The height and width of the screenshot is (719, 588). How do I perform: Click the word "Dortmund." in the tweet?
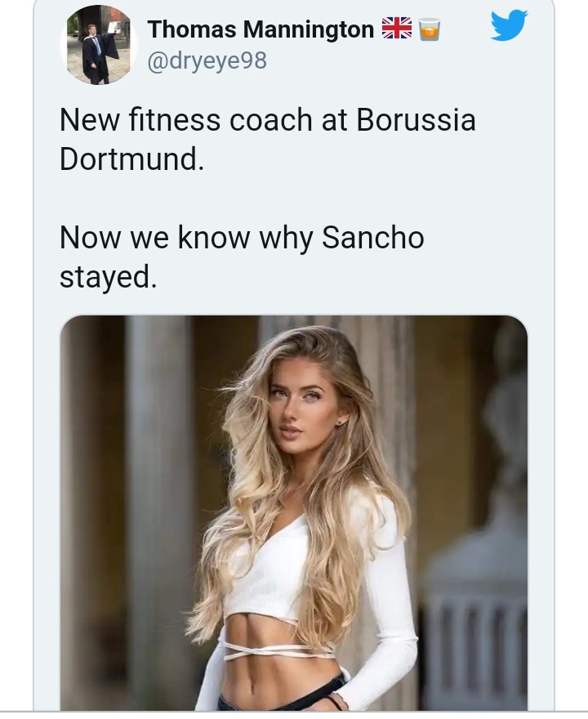click(131, 159)
